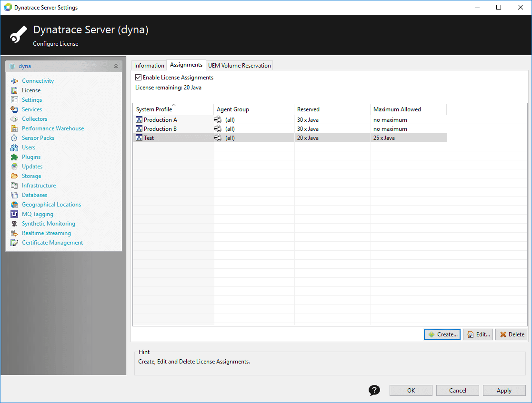The image size is (532, 403).
Task: Delete the selected license assignment
Action: tap(512, 334)
